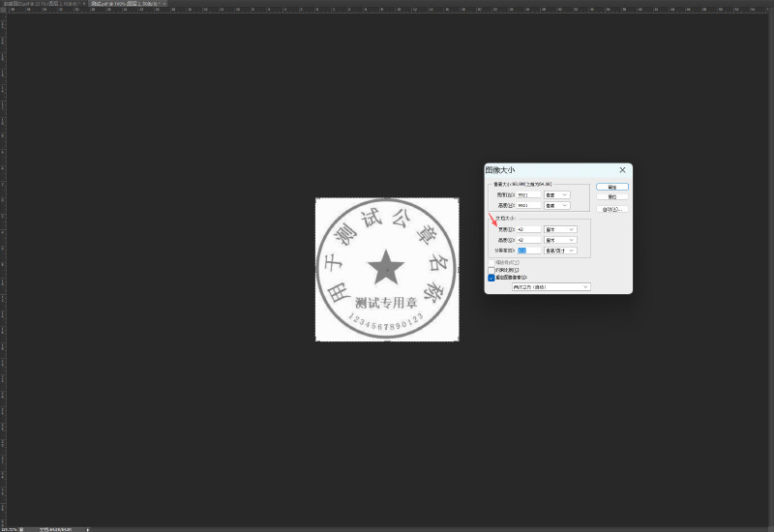Click the 确定 button
The image size is (774, 532).
(x=611, y=187)
